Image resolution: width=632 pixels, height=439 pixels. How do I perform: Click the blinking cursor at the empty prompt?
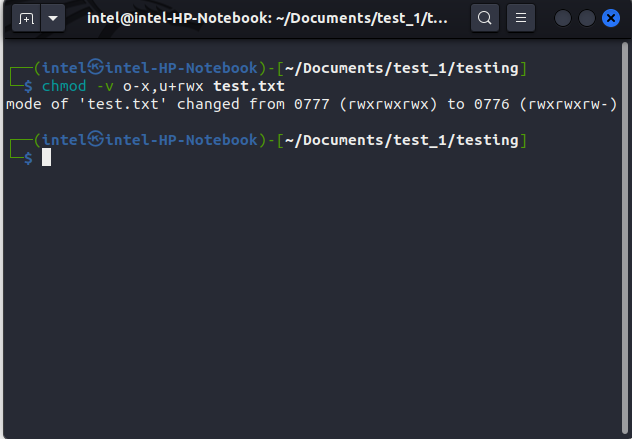point(46,158)
